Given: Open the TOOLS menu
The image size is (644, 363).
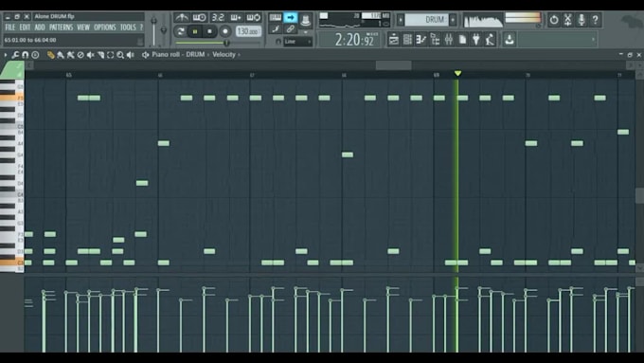Looking at the screenshot, I should tap(128, 27).
